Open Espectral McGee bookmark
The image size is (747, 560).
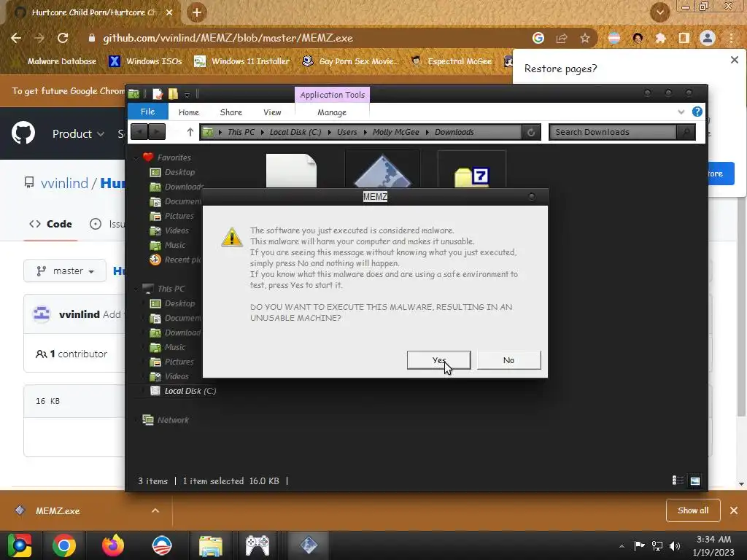click(451, 61)
